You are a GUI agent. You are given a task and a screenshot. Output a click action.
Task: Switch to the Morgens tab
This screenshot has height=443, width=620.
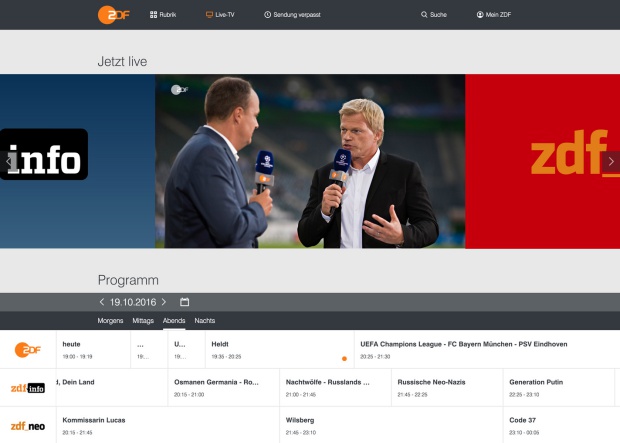point(110,321)
